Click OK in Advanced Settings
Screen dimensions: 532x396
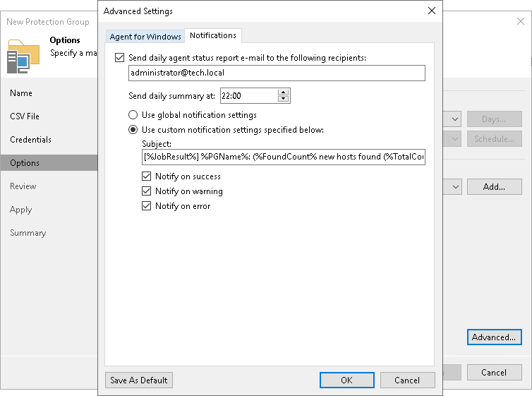point(346,380)
